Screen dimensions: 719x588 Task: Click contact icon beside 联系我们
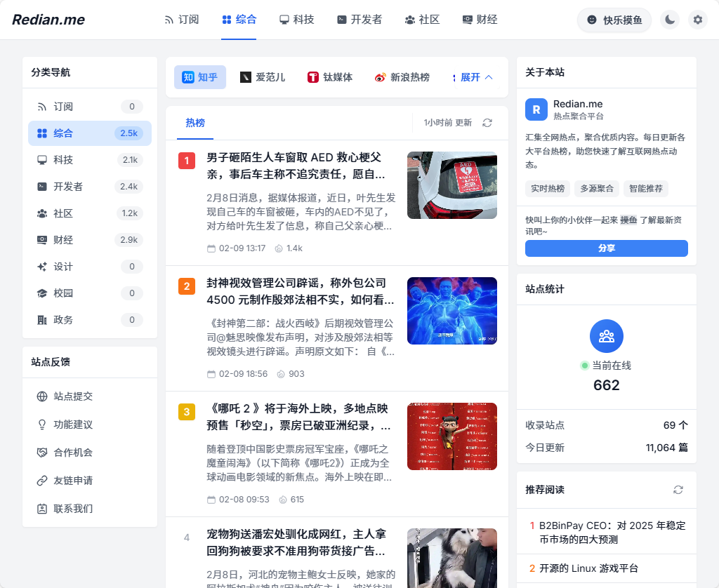coord(42,509)
